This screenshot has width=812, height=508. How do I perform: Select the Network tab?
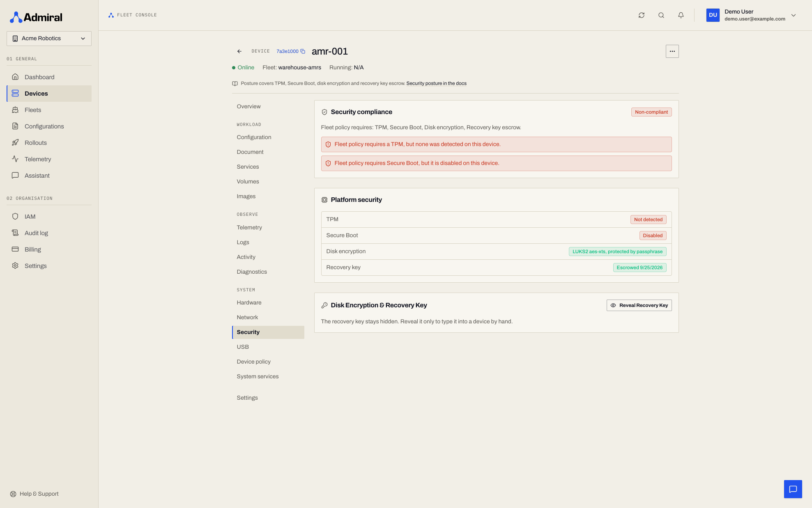(268, 318)
